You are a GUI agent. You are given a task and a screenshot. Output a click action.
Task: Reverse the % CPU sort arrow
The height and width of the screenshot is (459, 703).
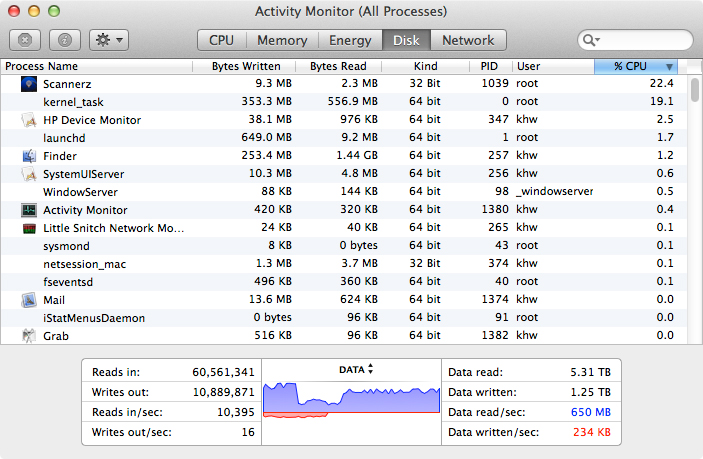(669, 67)
